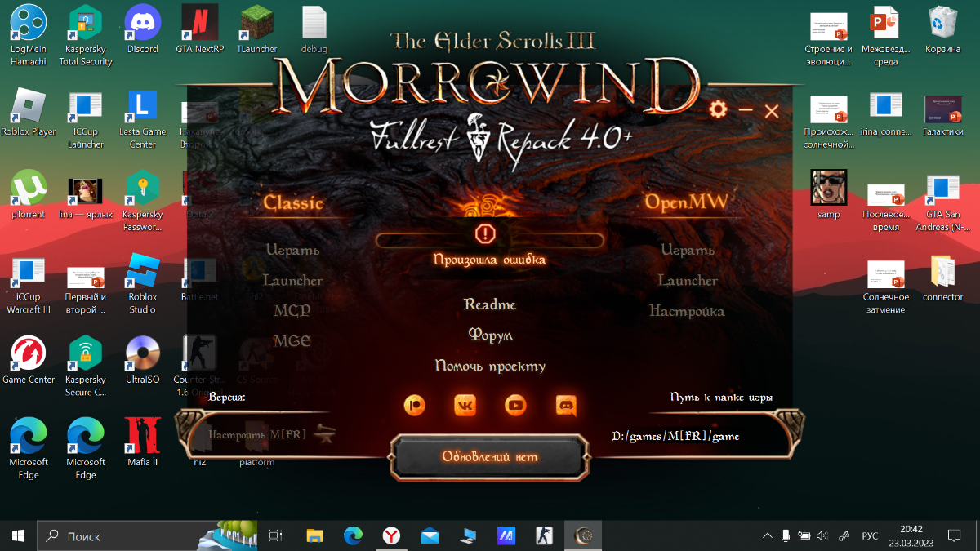Viewport: 980px width, 551px height.
Task: Select LogMeIn Hamachi desktop icon
Action: (29, 34)
